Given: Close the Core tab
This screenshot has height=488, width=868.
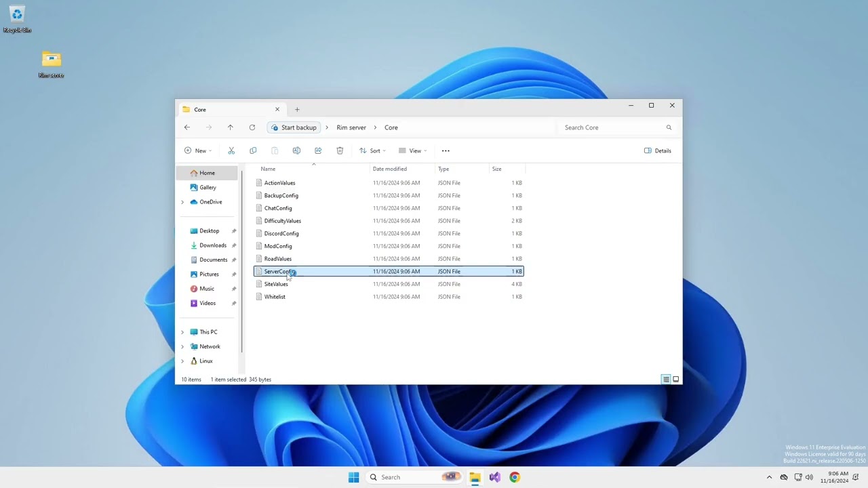Looking at the screenshot, I should point(277,109).
